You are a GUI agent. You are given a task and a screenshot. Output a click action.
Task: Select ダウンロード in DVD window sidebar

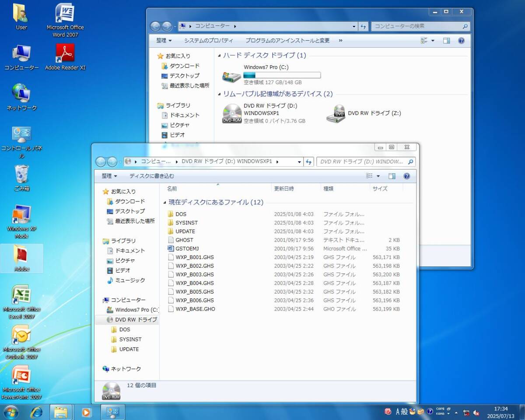coord(126,201)
